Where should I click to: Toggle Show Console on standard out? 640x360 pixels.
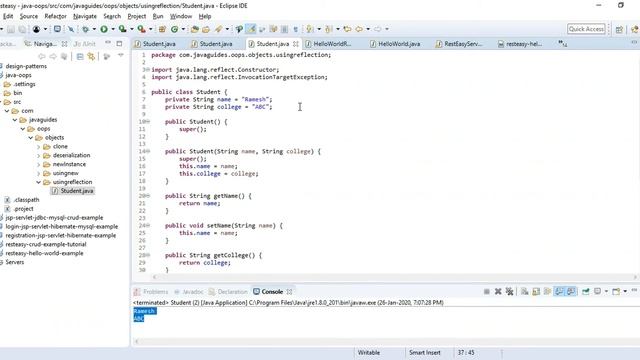coord(559,291)
